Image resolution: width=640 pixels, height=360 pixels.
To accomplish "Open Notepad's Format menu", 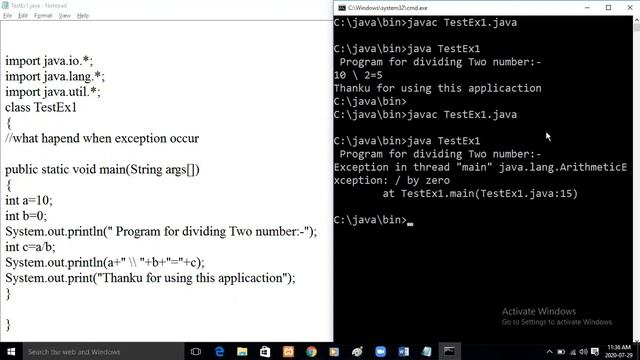I will [43, 16].
